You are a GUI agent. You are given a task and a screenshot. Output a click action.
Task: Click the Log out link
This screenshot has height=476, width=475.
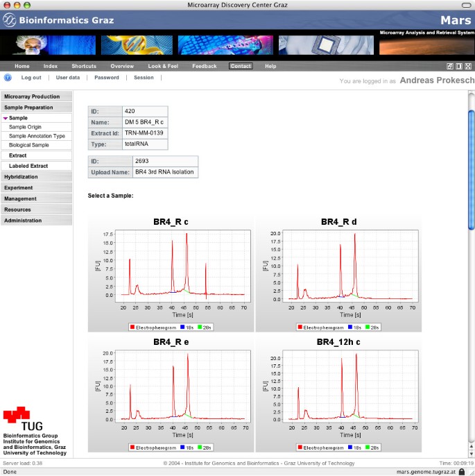click(x=31, y=78)
